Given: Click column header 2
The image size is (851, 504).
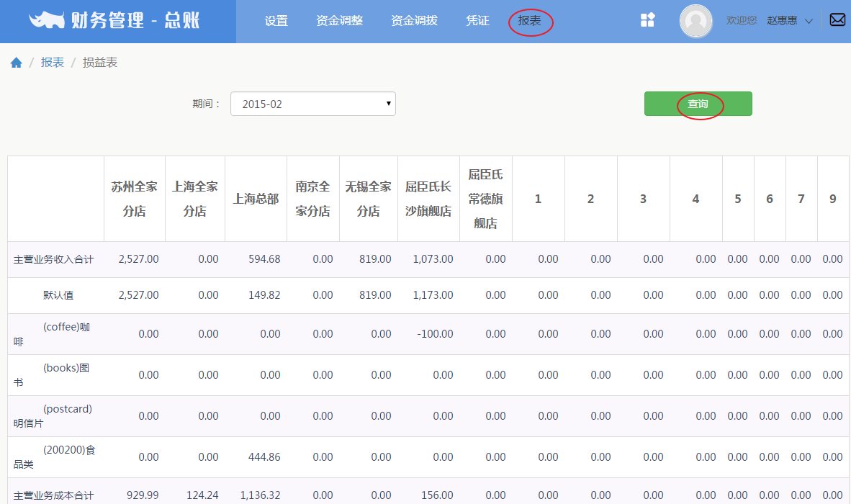Looking at the screenshot, I should pyautogui.click(x=590, y=199).
